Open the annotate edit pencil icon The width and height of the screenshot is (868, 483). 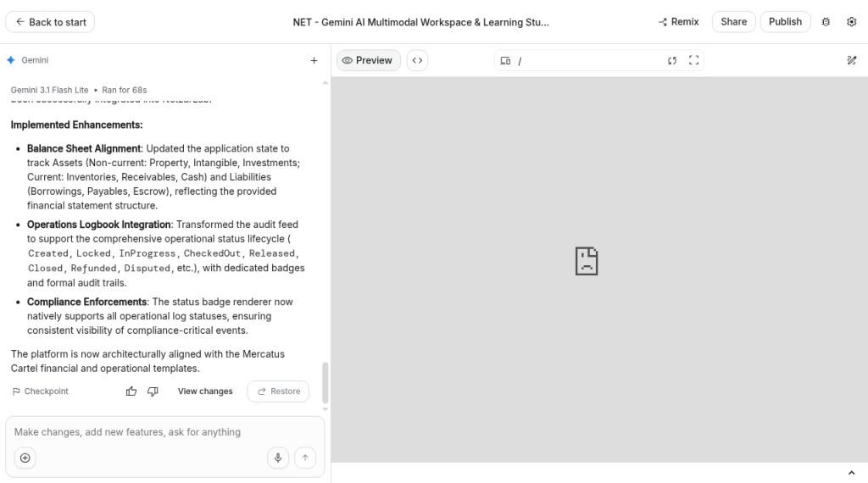click(x=851, y=60)
